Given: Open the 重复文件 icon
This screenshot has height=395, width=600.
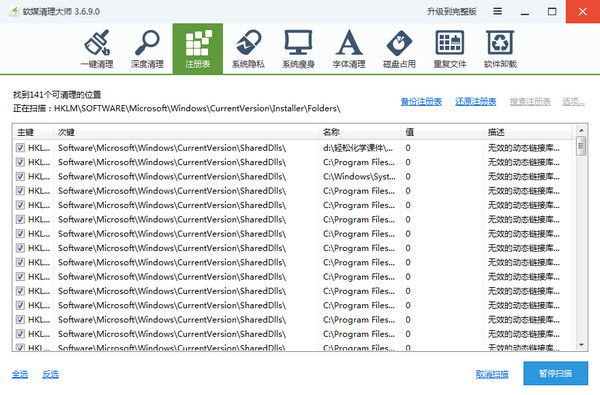Looking at the screenshot, I should coord(450,42).
